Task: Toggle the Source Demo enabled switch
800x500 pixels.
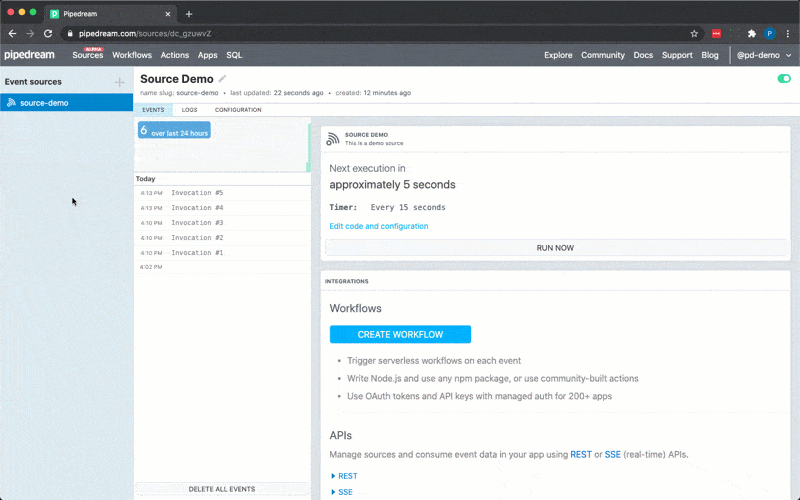Action: pos(783,79)
